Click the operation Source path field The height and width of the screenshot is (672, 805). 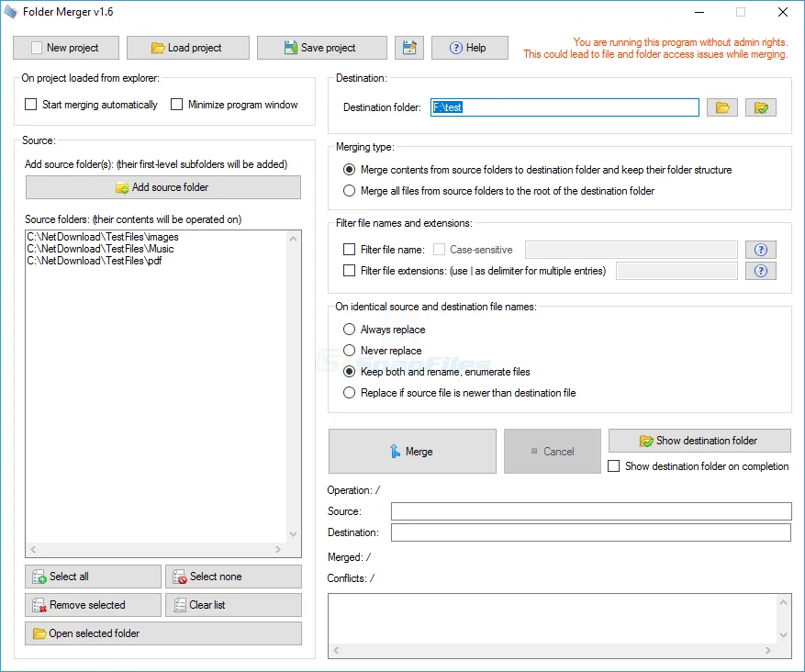591,511
